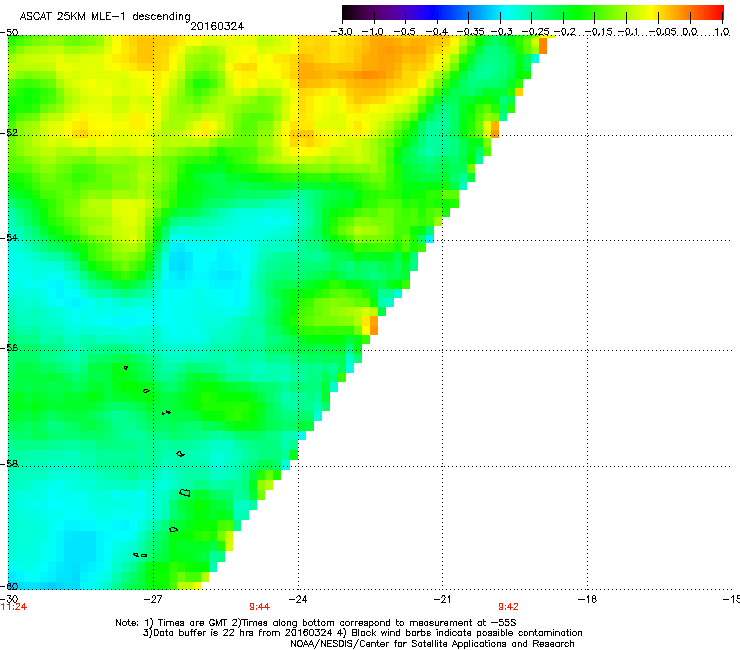The height and width of the screenshot is (650, 740).
Task: Click the -0.05 color scale label
Action: click(662, 32)
